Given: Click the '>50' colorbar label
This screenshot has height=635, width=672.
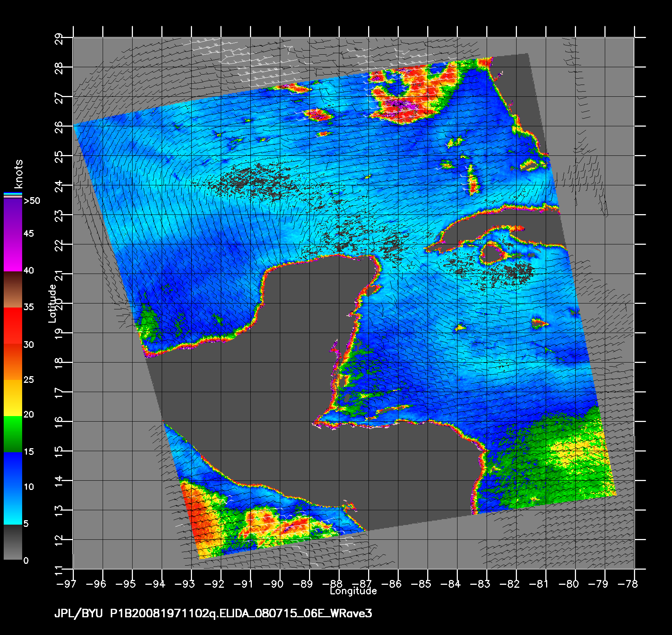Looking at the screenshot, I should coord(32,201).
